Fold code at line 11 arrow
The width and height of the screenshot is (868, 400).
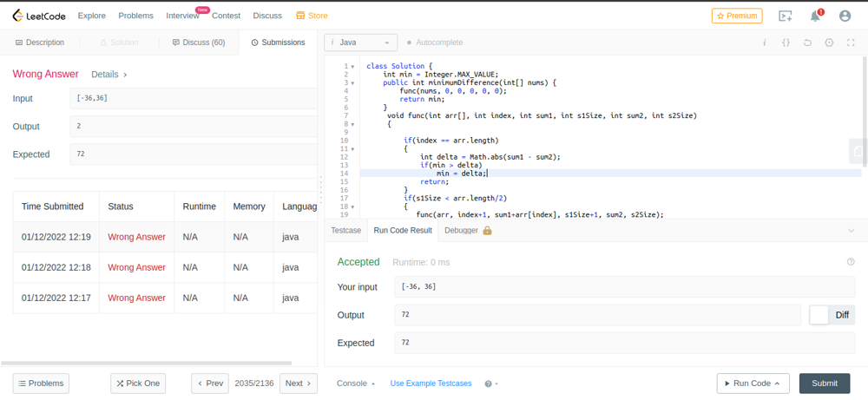coord(352,149)
